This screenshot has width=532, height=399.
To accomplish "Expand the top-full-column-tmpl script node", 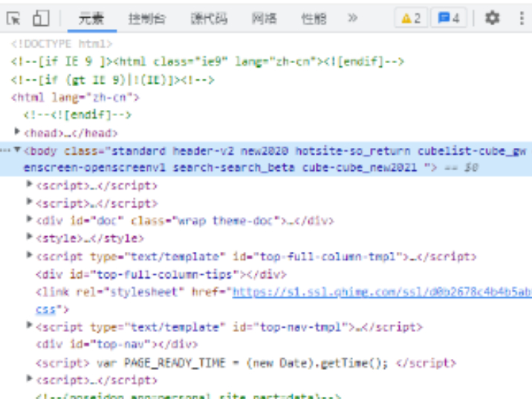I will point(29,255).
